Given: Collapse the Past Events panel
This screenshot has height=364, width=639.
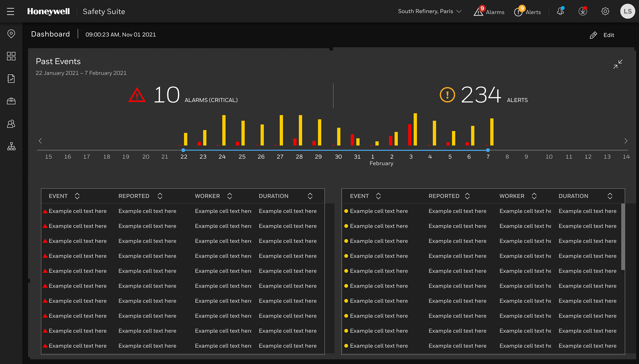Looking at the screenshot, I should click(618, 64).
